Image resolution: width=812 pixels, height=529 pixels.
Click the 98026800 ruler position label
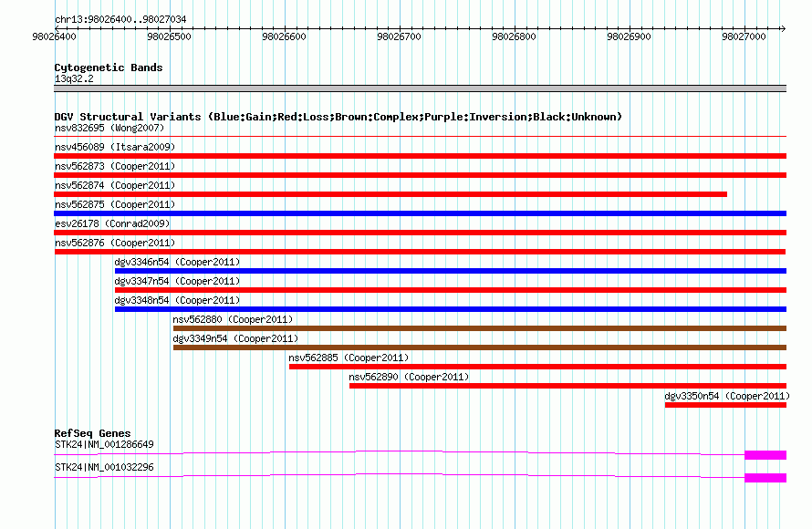515,36
